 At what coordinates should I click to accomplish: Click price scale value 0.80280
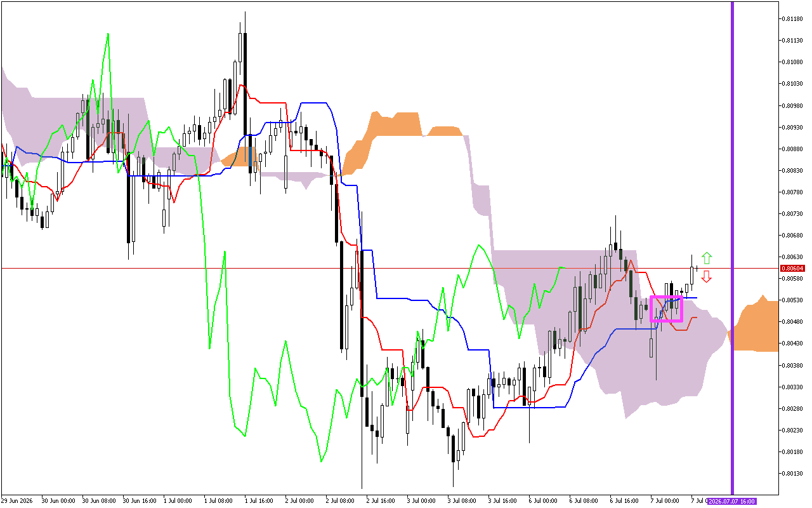point(793,408)
